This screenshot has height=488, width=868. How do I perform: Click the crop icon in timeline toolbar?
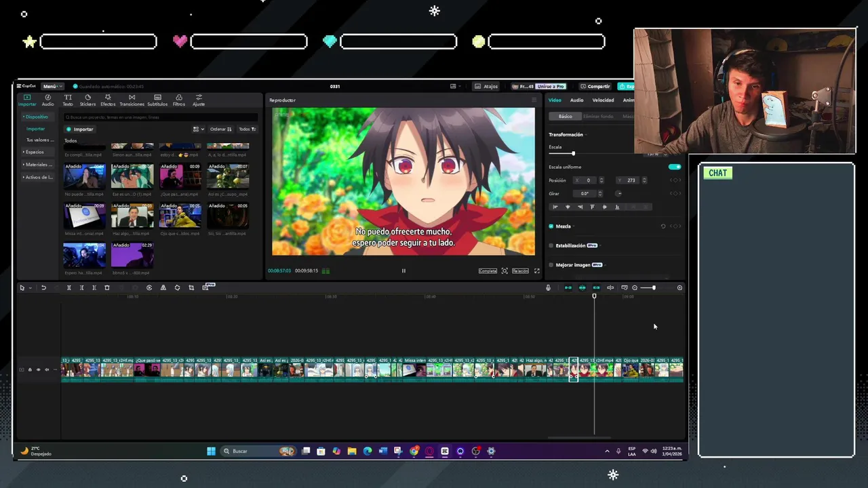pyautogui.click(x=191, y=288)
